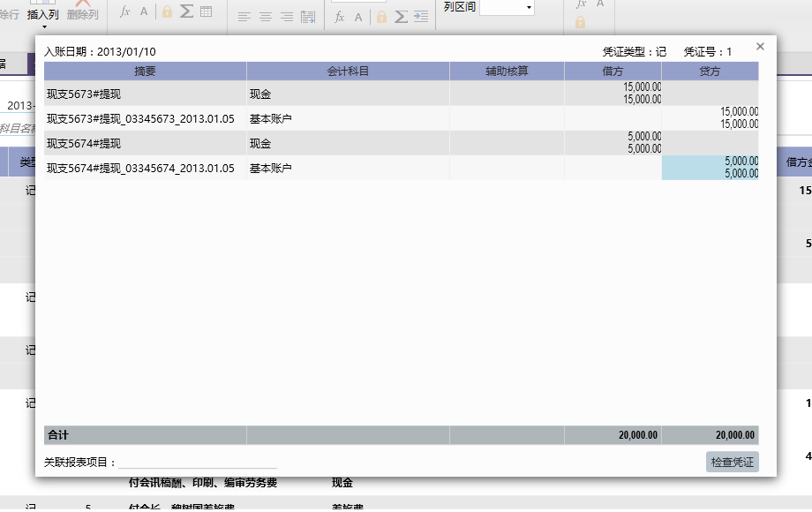The height and width of the screenshot is (512, 812).
Task: Select the 现支5673#提现 row with 现金
Action: (145, 94)
